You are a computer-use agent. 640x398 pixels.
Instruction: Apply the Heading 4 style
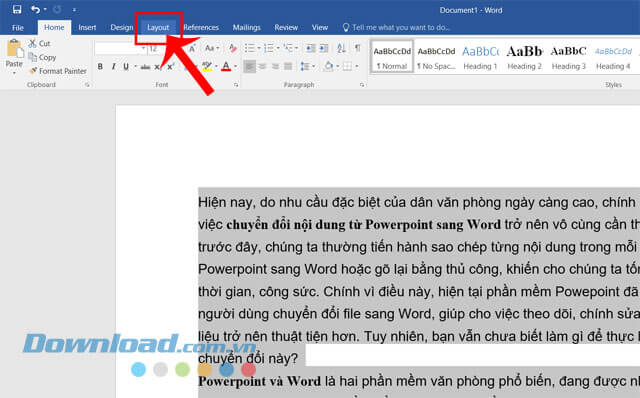613,57
